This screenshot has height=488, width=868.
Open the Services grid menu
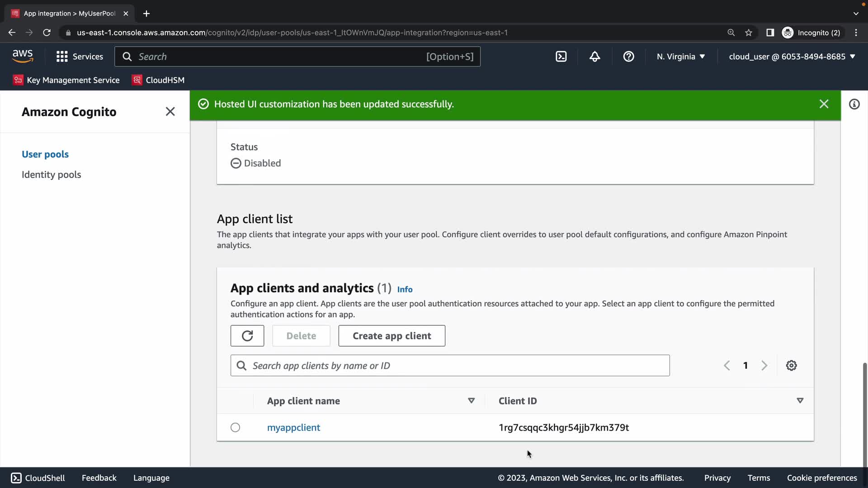click(x=80, y=56)
